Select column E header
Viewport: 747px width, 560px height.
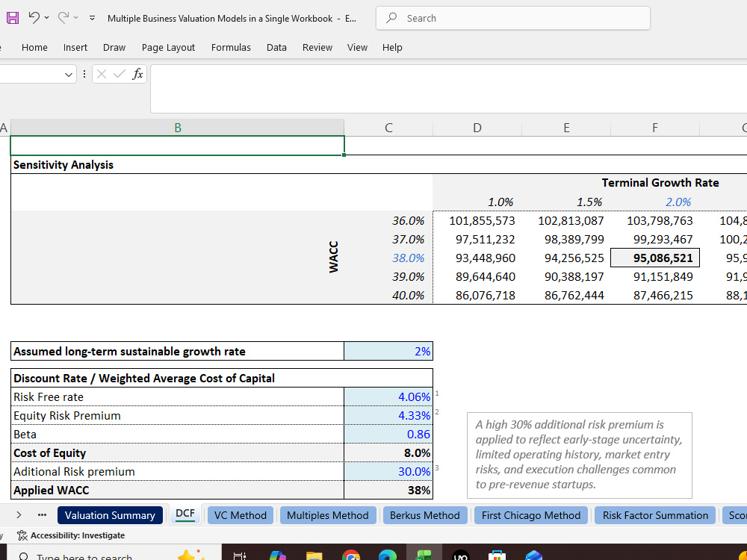566,128
